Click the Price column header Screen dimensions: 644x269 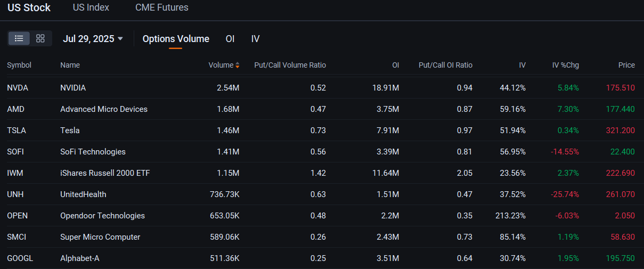(x=626, y=65)
